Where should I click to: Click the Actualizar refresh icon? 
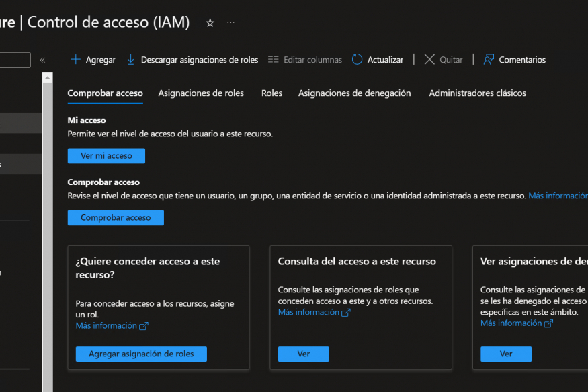[357, 60]
